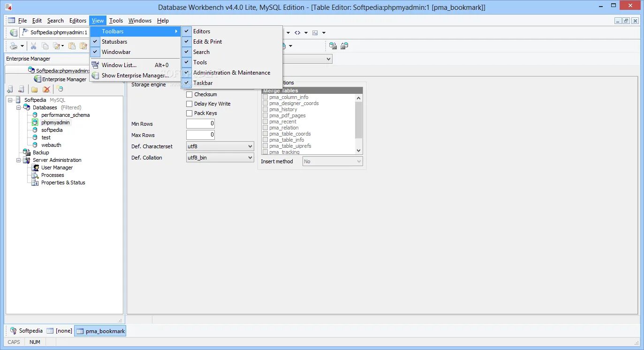Viewport: 644px width, 350px height.
Task: Click the new database icon with sparkle
Action: pos(60,89)
